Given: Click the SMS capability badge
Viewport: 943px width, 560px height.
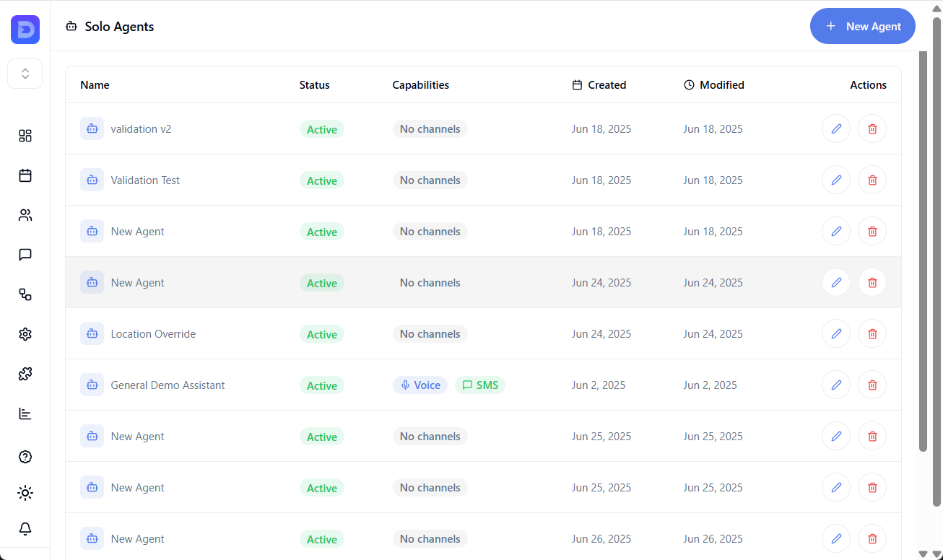Looking at the screenshot, I should 480,385.
